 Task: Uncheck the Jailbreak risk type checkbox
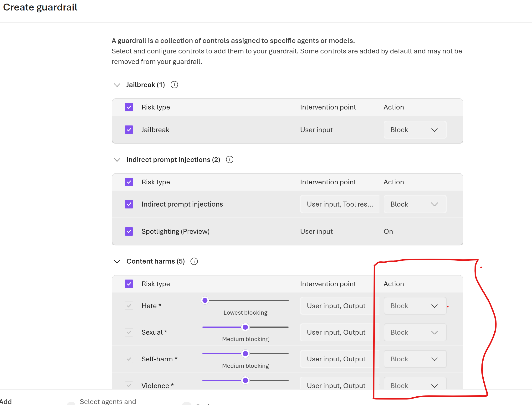click(x=129, y=130)
